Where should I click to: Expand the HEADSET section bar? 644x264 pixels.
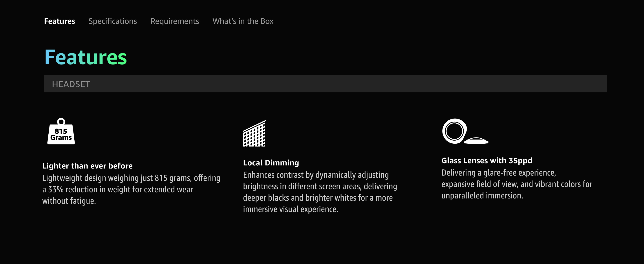[x=325, y=84]
